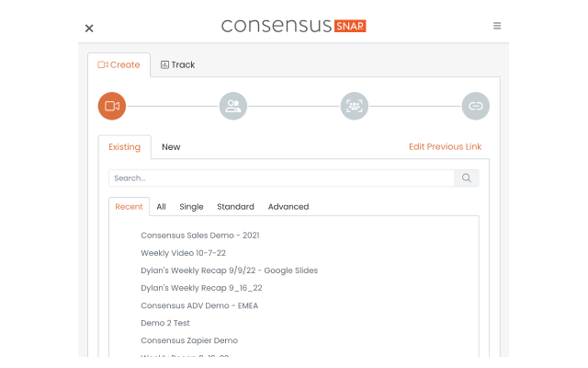Filter by Single demos
588x368 pixels.
pyautogui.click(x=191, y=206)
